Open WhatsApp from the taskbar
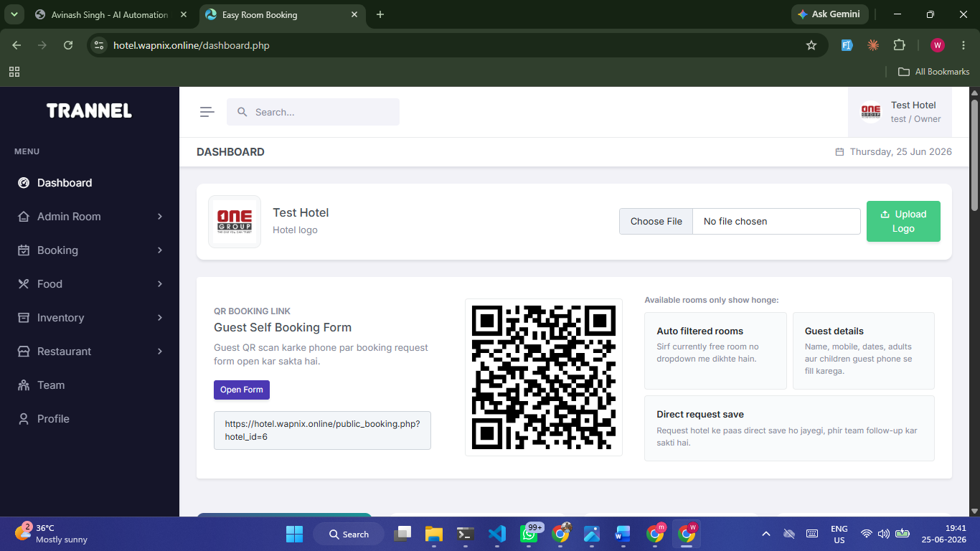The image size is (980, 551). point(529,534)
